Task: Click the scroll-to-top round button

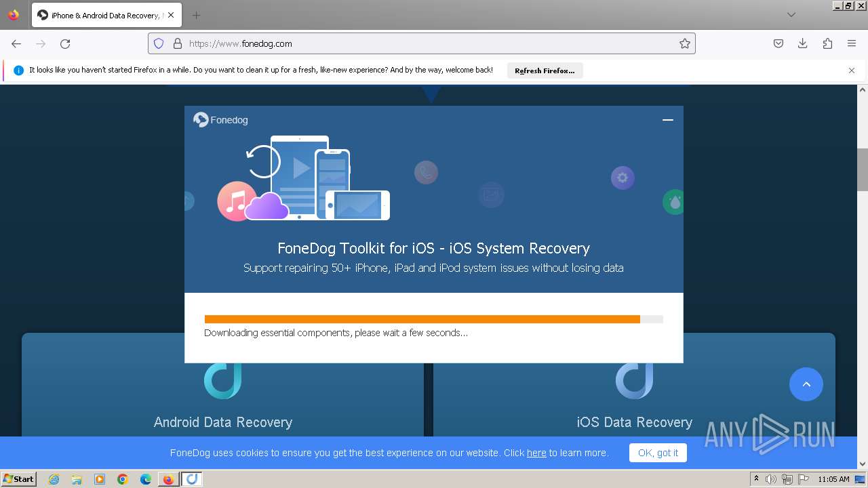Action: [806, 384]
